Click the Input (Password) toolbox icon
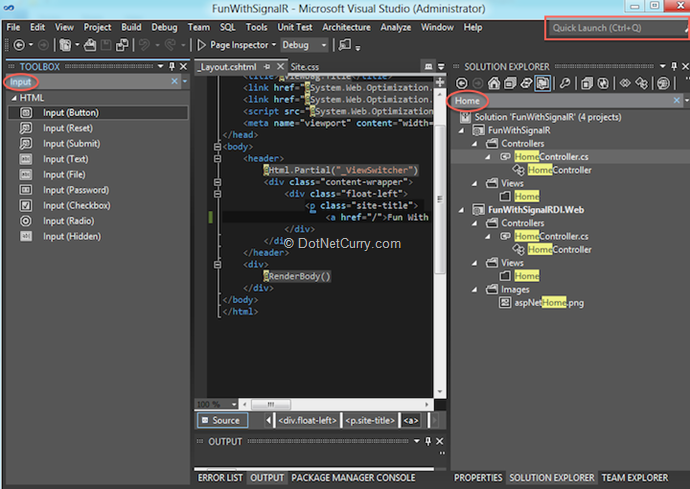690x489 pixels. point(26,190)
